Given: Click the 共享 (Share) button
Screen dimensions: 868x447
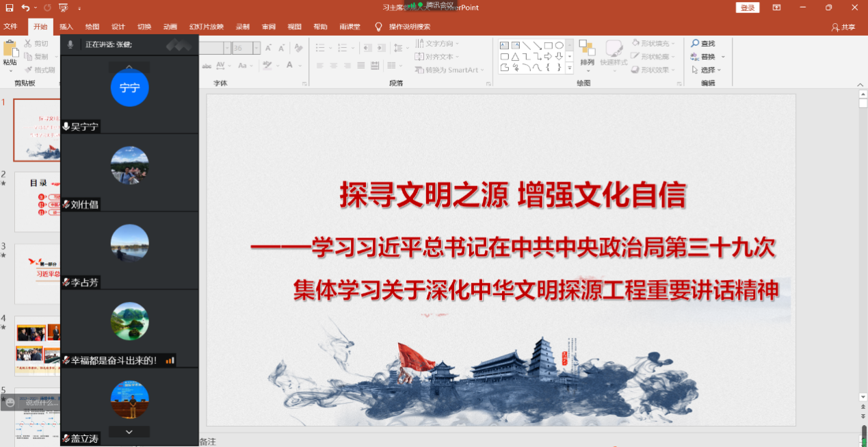Looking at the screenshot, I should (x=843, y=27).
